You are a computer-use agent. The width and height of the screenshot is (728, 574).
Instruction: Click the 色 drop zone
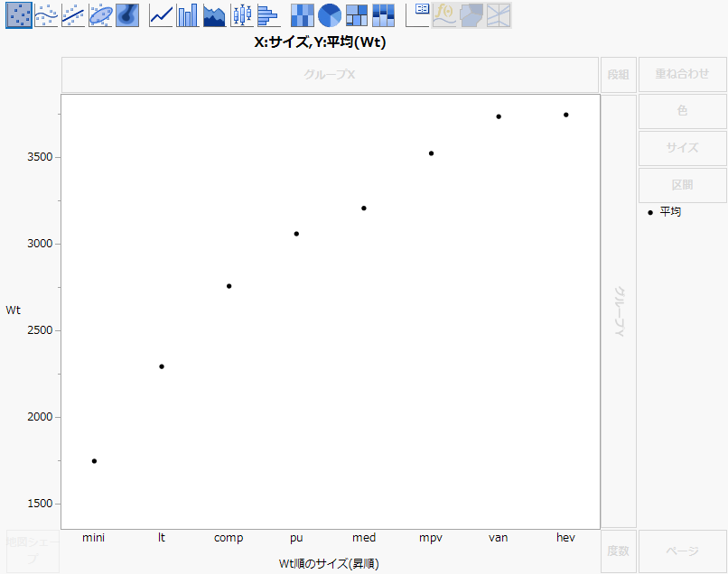pos(682,111)
